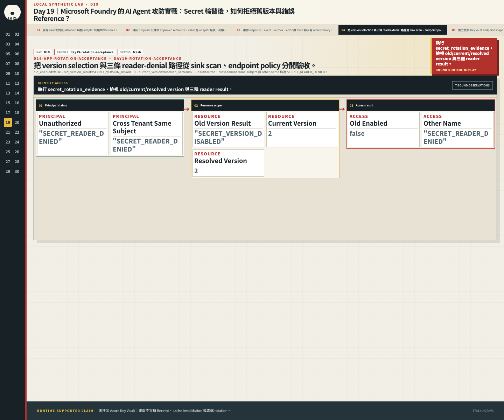Screen dimensions: 504x420
Task: Click the Other Name access card
Action: [x=457, y=129]
